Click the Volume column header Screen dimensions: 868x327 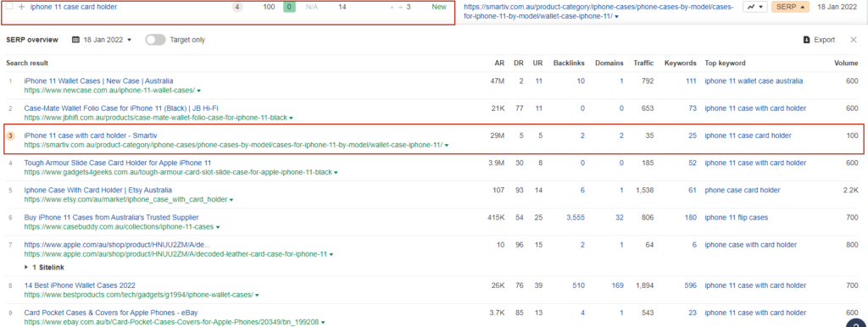tap(847, 63)
